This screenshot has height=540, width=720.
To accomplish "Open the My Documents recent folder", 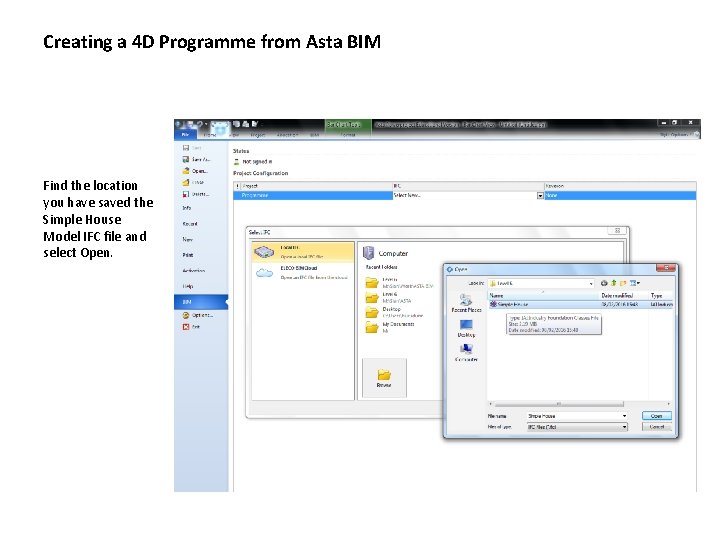I will pos(390,327).
